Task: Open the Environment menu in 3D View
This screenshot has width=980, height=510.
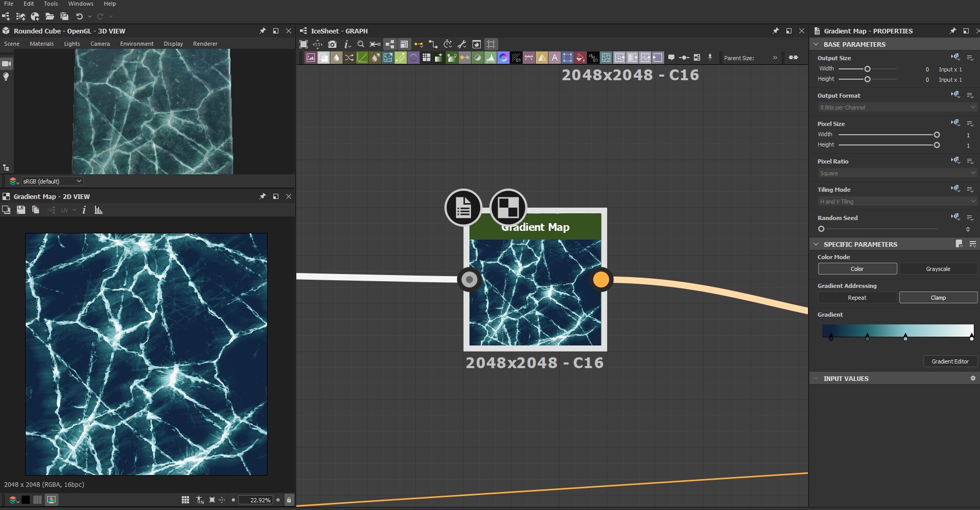Action: click(137, 44)
